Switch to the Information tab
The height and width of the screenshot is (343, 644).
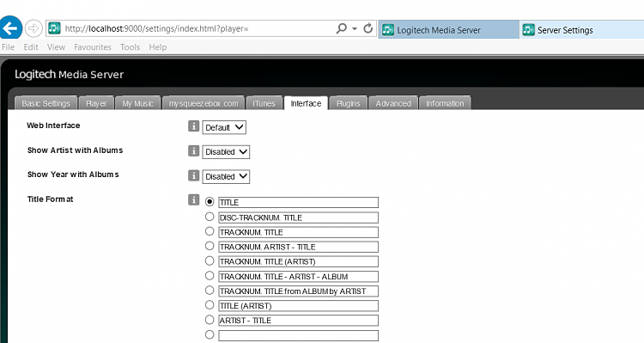point(445,103)
